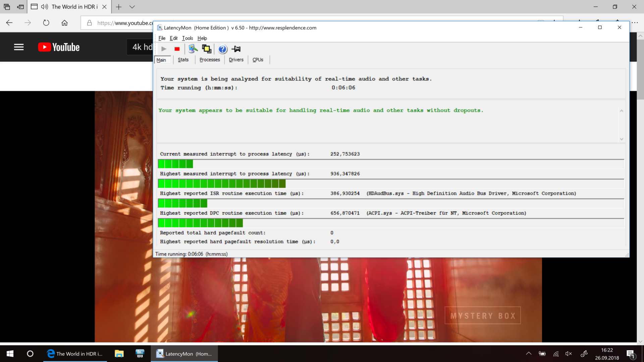The height and width of the screenshot is (362, 644).
Task: Click the red stop monitoring button
Action: click(x=177, y=49)
